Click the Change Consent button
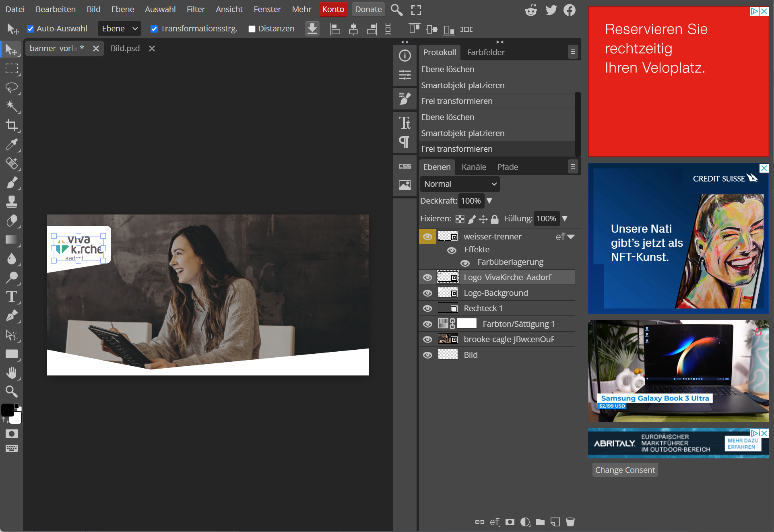This screenshot has width=774, height=532. click(x=625, y=470)
